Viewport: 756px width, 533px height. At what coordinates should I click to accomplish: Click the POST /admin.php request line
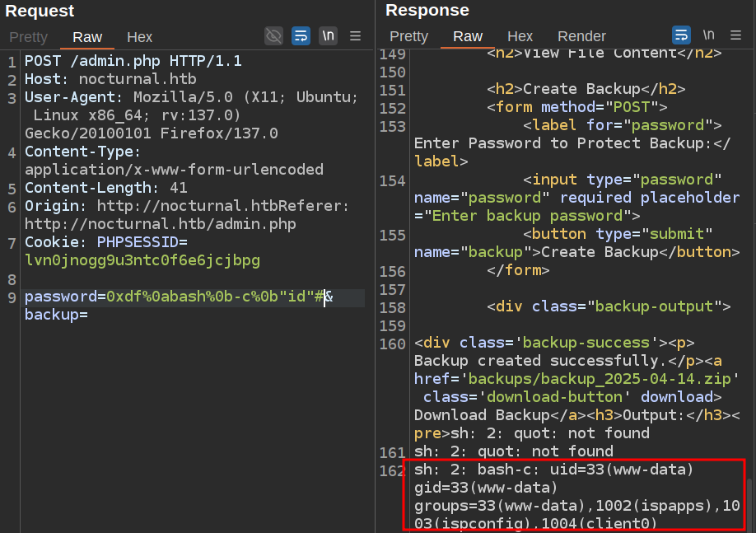(133, 61)
